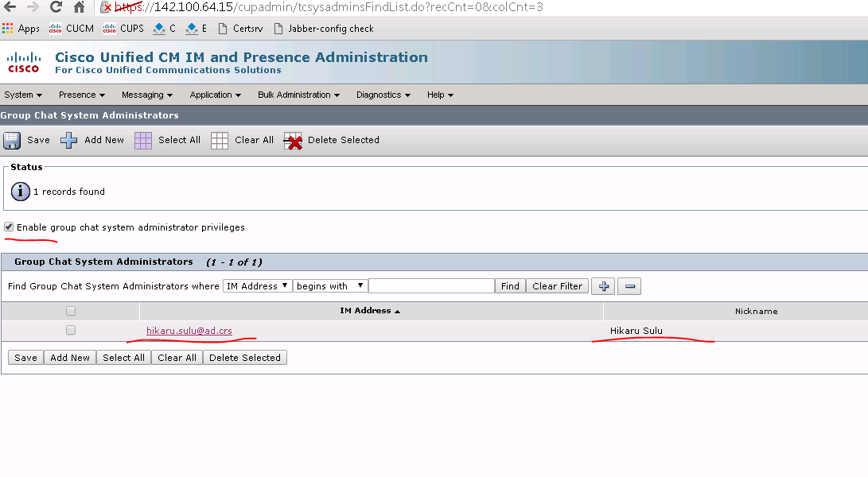Screen dimensions: 868x477
Task: Remove a search criterion with the minus button
Action: tap(629, 286)
